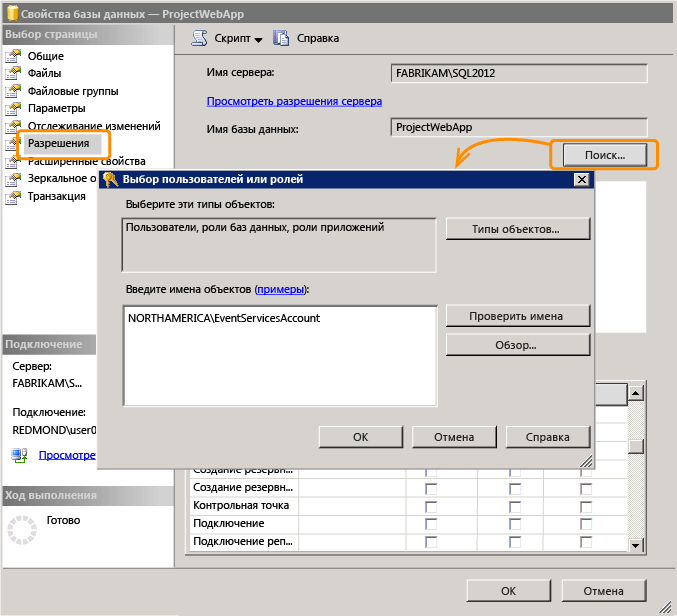Tick second checkbox in Контрольная точка row
Viewport: 677px width, 616px height.
click(515, 506)
